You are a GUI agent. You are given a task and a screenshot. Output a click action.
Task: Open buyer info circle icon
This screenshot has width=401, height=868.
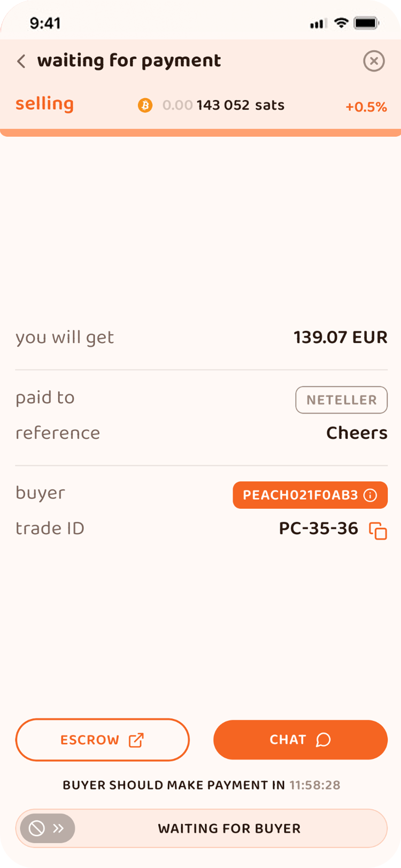tap(370, 495)
